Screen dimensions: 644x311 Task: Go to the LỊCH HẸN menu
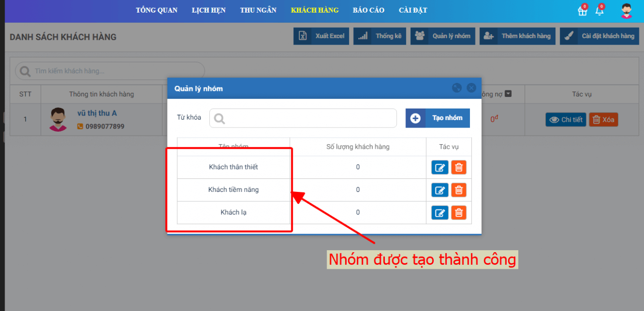[x=208, y=10]
